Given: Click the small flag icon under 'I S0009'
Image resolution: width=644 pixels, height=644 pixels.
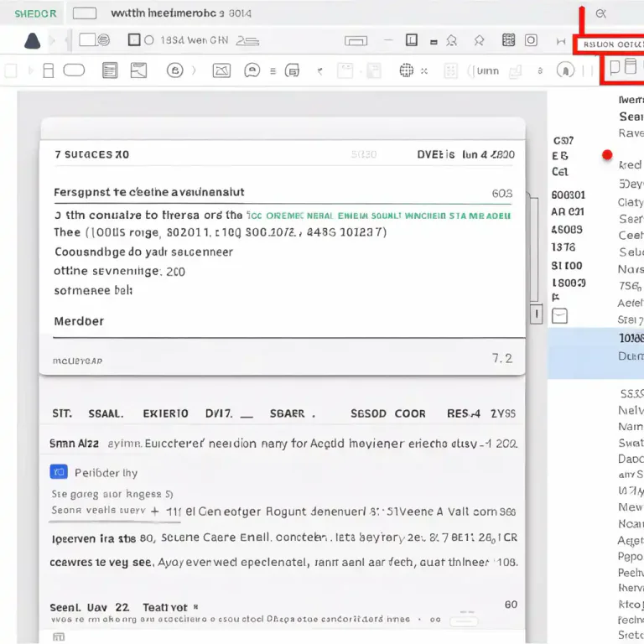Looking at the screenshot, I should click(x=556, y=297).
